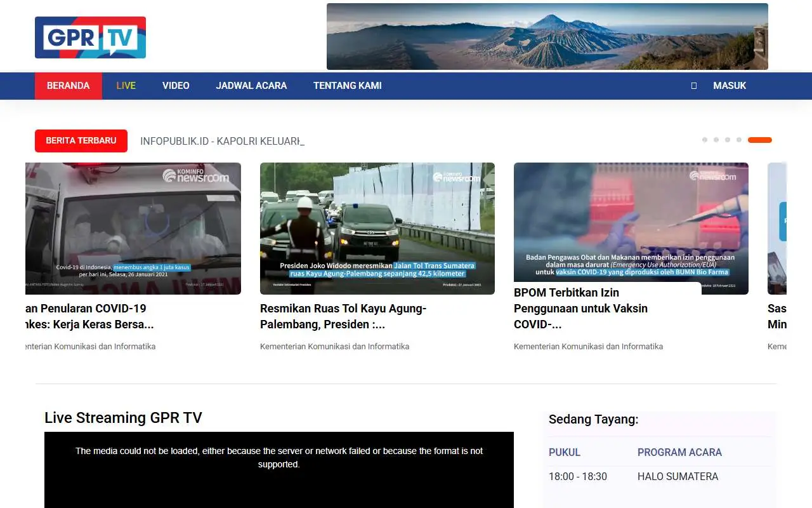
Task: Open the mountain landscape banner image
Action: [x=547, y=36]
